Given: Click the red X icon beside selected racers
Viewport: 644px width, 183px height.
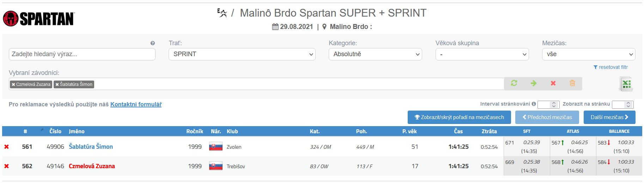Looking at the screenshot, I should click(x=553, y=83).
